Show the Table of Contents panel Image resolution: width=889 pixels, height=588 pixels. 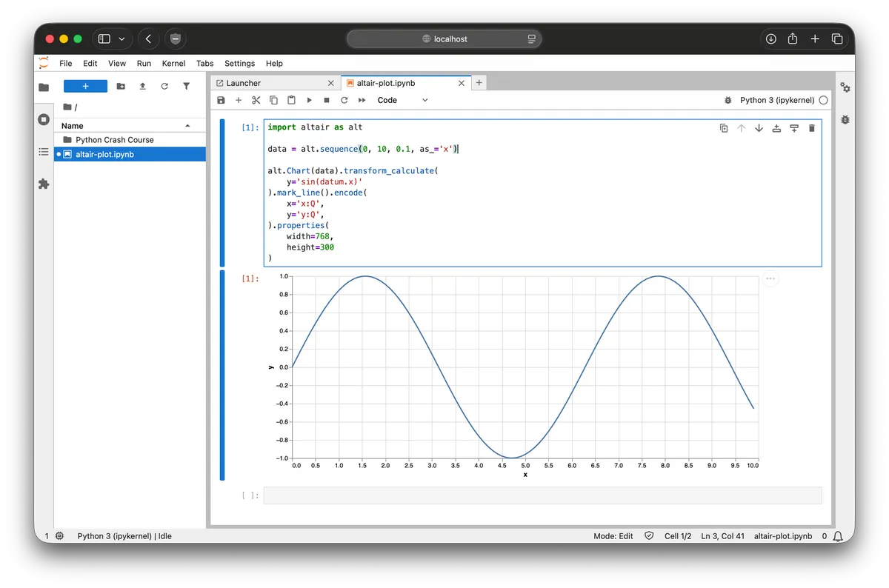44,152
